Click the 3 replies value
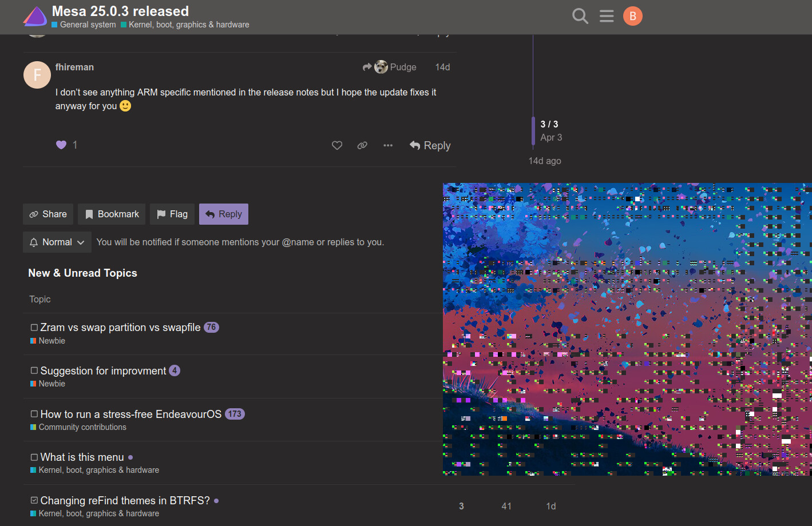812x526 pixels. [x=461, y=506]
